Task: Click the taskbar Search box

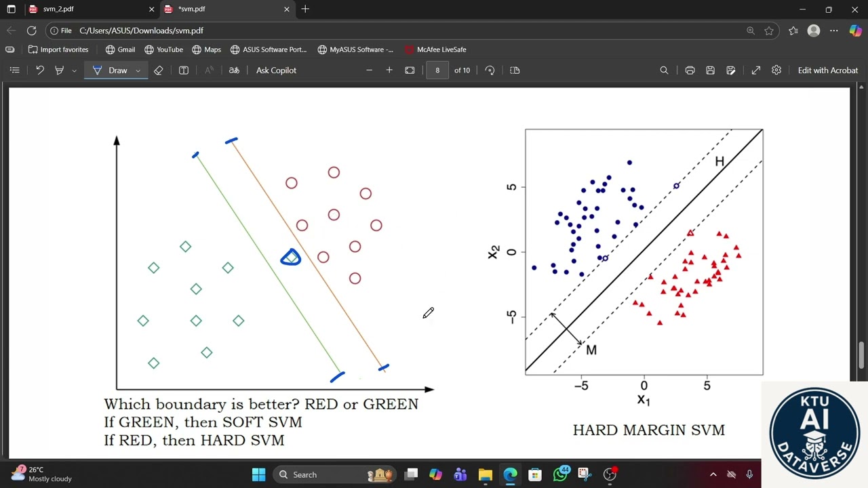Action: pyautogui.click(x=334, y=474)
